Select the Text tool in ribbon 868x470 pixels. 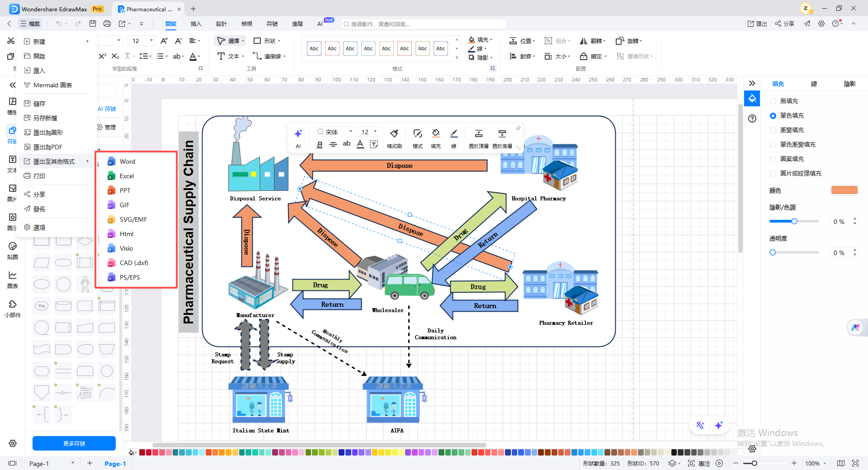click(230, 56)
